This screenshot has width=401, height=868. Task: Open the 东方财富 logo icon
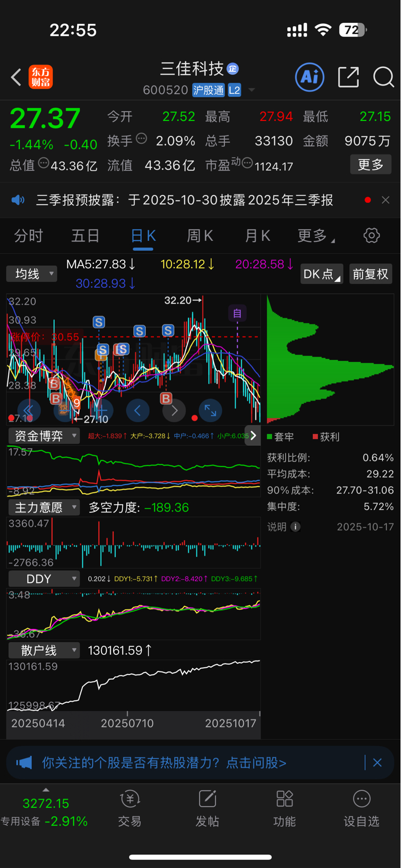pyautogui.click(x=41, y=77)
